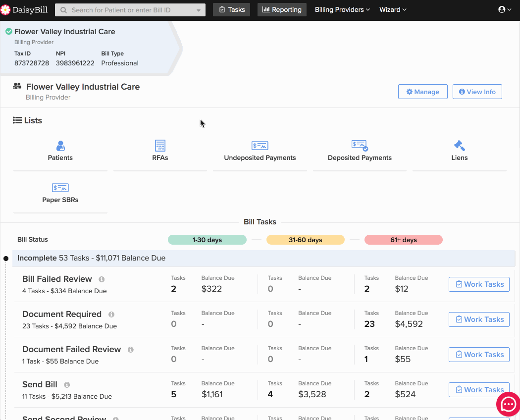Expand the Wizard menu
This screenshot has width=520, height=420.
coord(393,9)
